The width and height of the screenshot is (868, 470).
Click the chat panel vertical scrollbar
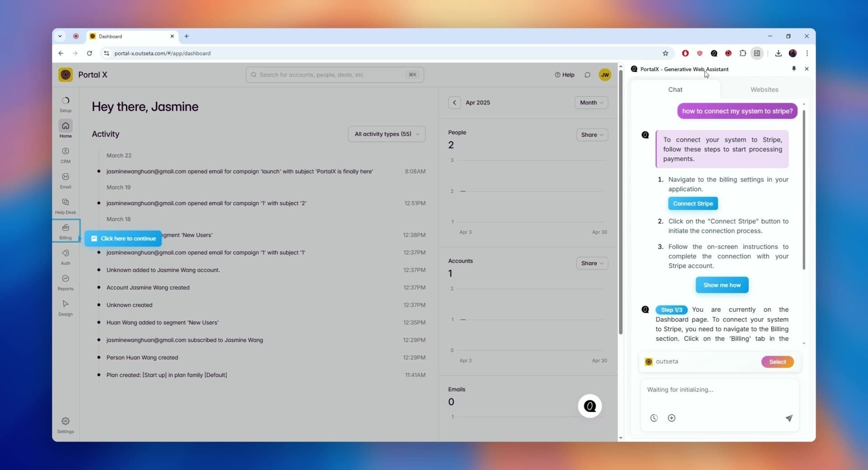(x=804, y=190)
